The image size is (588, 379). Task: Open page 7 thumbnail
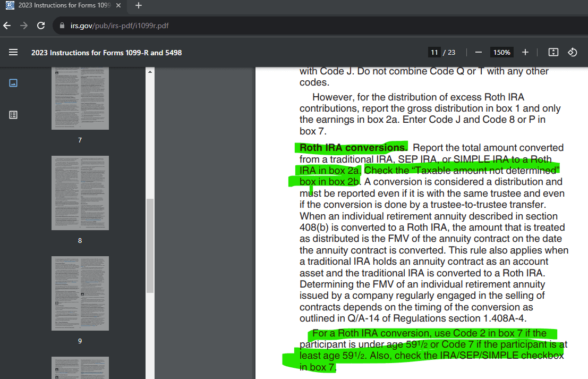pos(80,99)
